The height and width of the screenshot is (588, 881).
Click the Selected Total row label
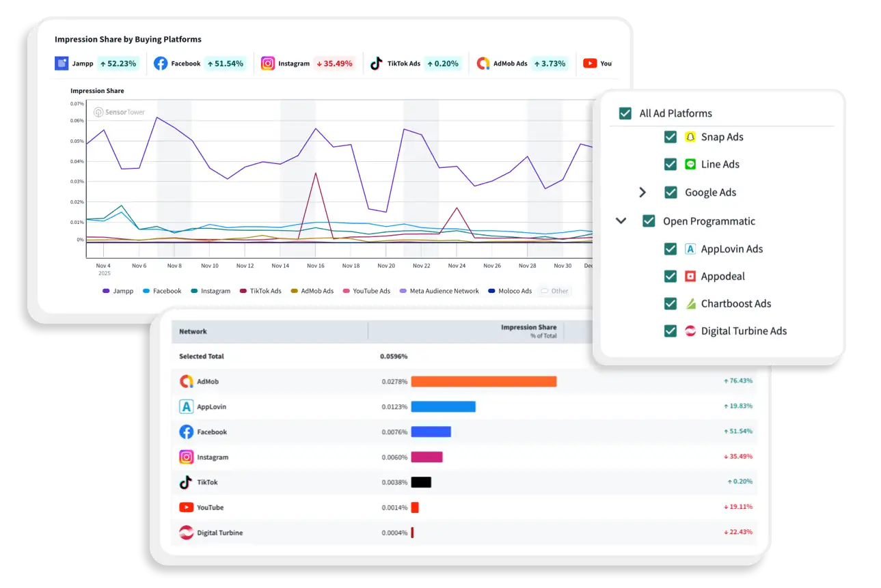coord(202,356)
